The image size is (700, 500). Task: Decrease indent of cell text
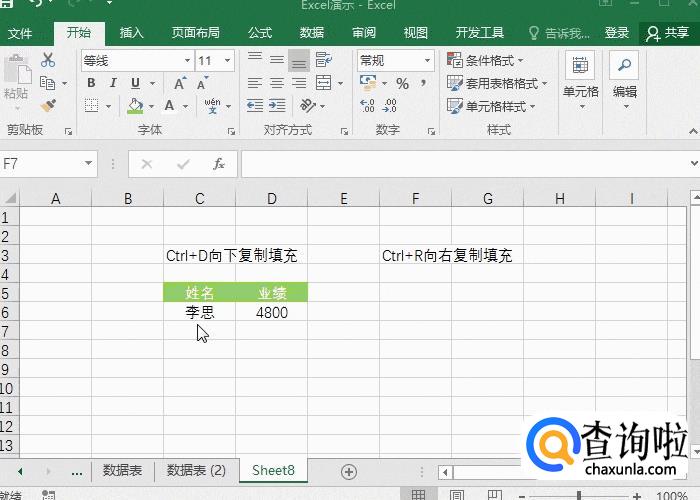click(x=255, y=106)
